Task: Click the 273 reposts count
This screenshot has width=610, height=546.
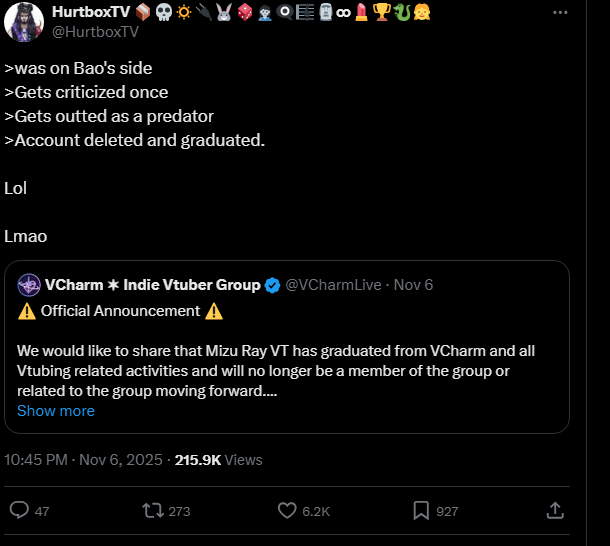Action: click(x=179, y=511)
